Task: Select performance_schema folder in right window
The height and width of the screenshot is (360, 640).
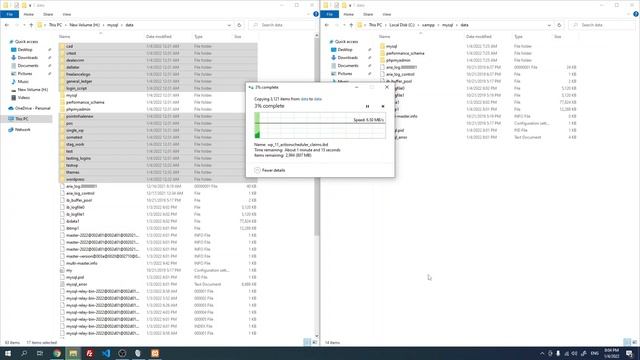Action: (405, 53)
